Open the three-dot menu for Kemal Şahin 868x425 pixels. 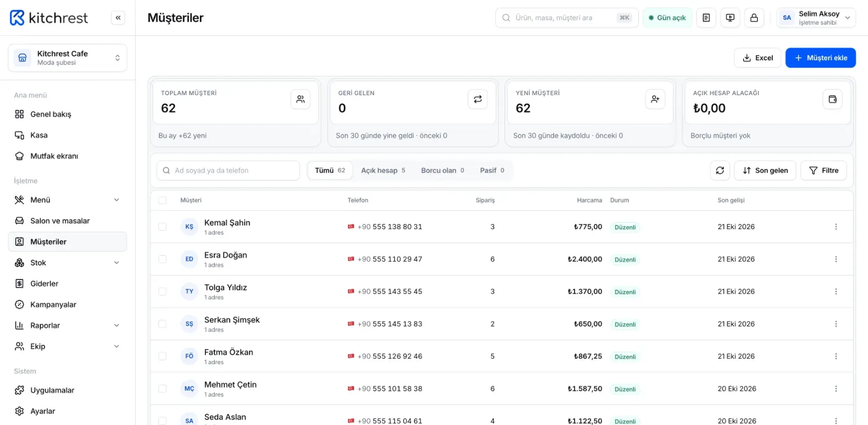(x=836, y=227)
